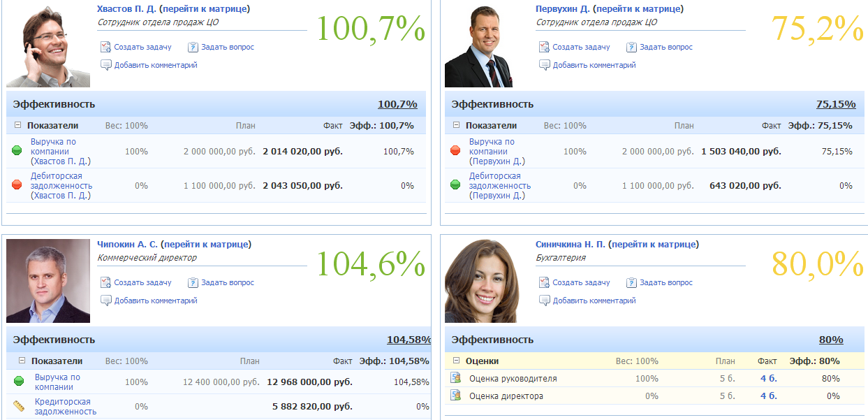Collapse the Оценки section in Синичкина's card
Image resolution: width=868 pixels, height=420 pixels.
pyautogui.click(x=456, y=361)
